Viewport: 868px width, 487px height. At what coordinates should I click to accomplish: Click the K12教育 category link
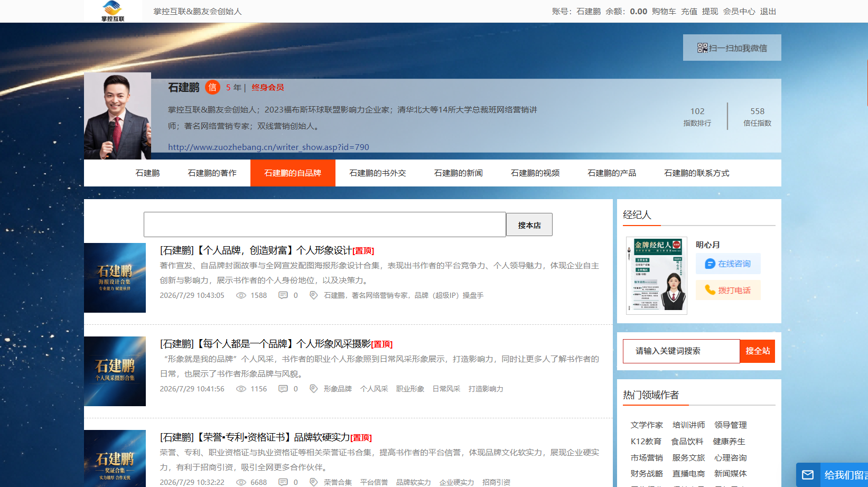click(x=646, y=442)
